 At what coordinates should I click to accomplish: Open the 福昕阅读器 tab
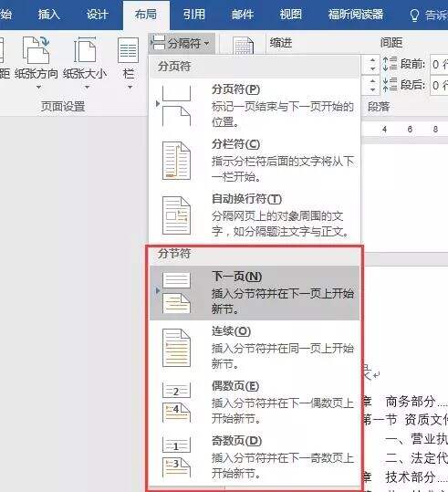pyautogui.click(x=356, y=15)
